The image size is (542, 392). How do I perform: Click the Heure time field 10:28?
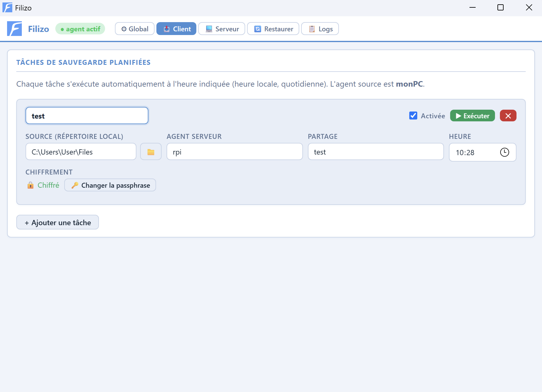click(x=482, y=152)
